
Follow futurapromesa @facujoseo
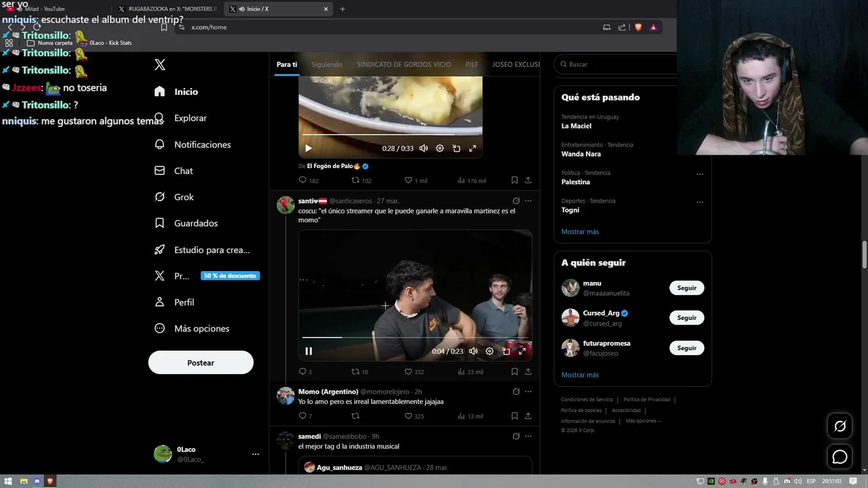[686, 348]
